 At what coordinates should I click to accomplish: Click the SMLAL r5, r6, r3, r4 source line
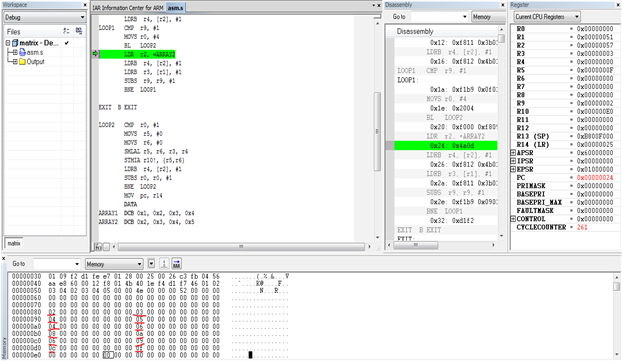tap(156, 151)
